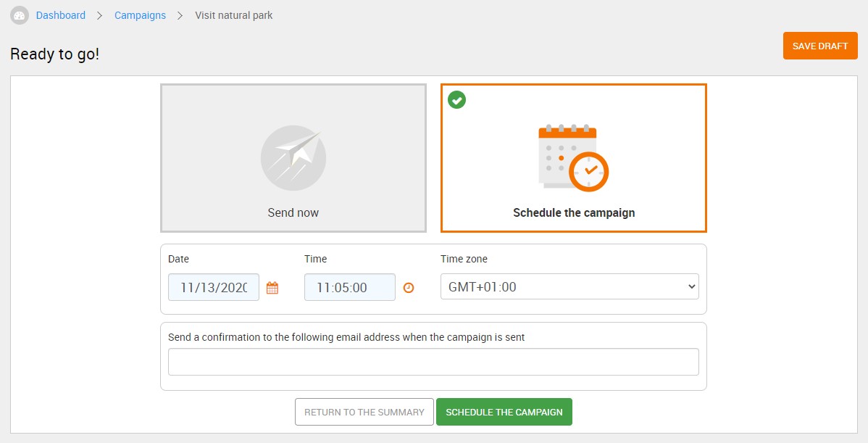Click the Visit natural park breadcrumb
868x443 pixels.
pyautogui.click(x=233, y=15)
